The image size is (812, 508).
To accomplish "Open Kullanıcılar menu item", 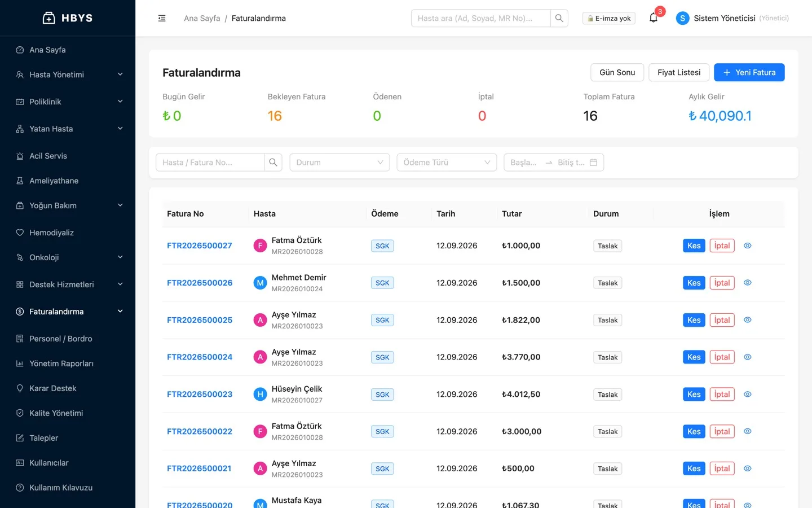I will pos(68,463).
